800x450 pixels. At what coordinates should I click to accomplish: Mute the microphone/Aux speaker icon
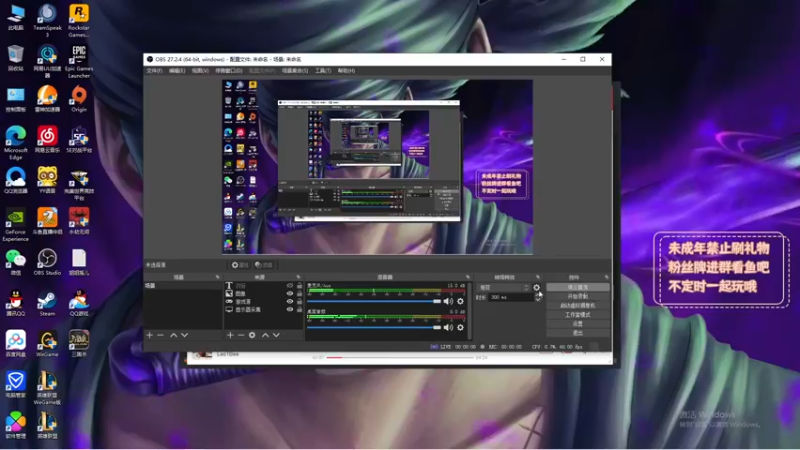click(x=448, y=301)
